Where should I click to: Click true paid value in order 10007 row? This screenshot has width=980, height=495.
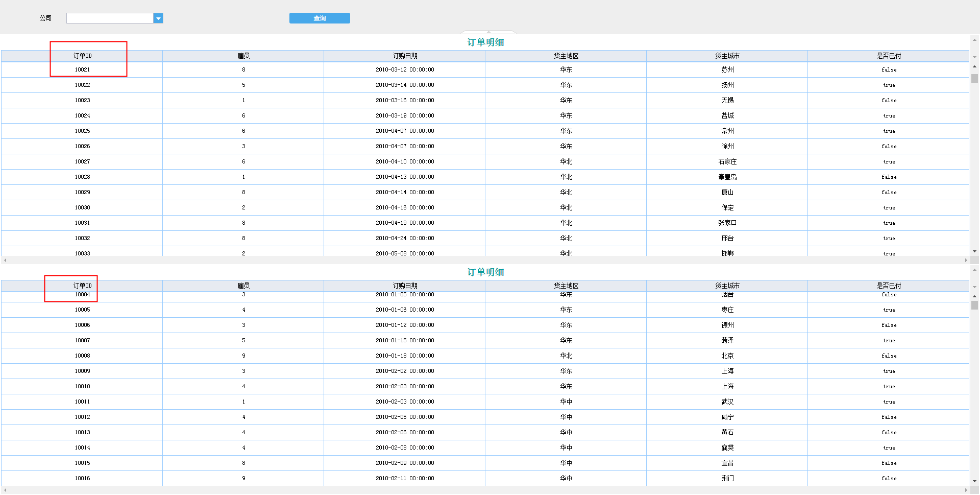(x=889, y=340)
